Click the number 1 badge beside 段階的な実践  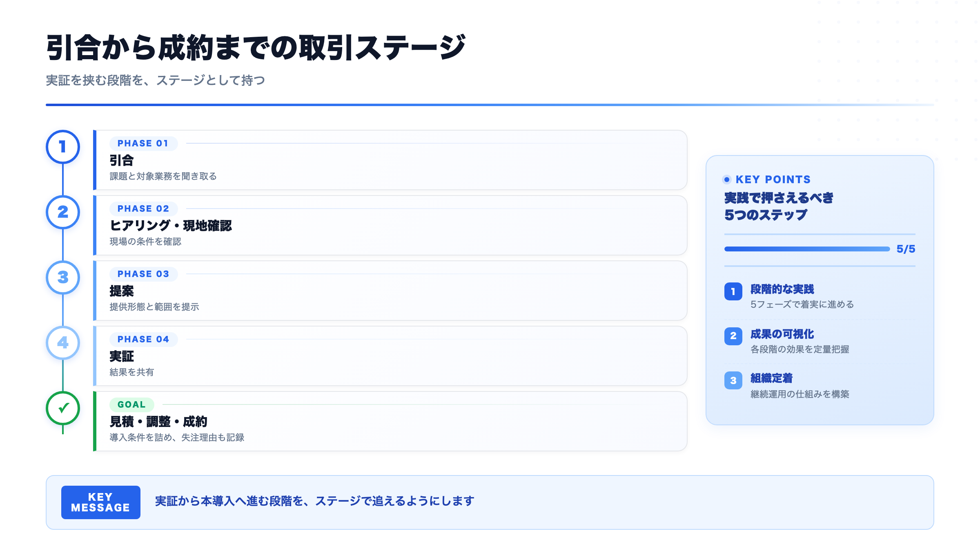[x=733, y=291]
